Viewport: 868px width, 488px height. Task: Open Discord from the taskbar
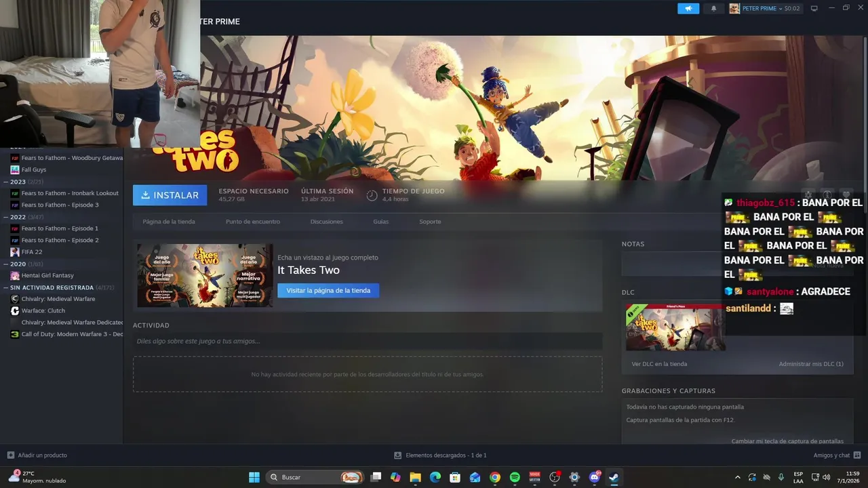pos(595,477)
